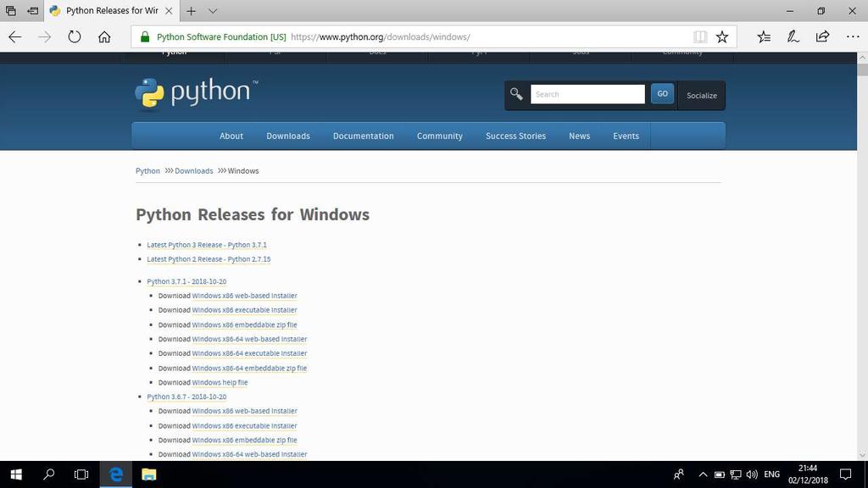Open the Action Center notifications

(846, 474)
